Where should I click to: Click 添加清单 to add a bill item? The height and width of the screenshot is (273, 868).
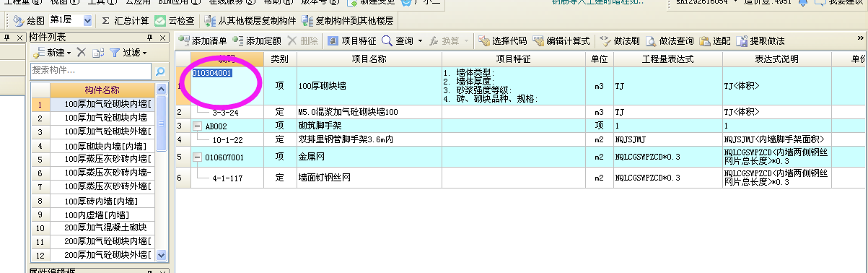(x=203, y=41)
